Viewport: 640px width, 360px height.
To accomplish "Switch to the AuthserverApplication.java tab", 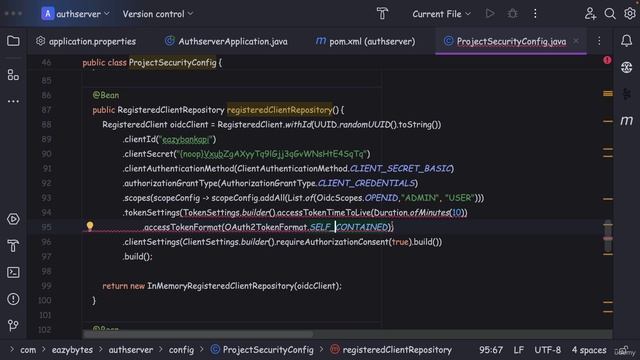I will tap(226, 41).
